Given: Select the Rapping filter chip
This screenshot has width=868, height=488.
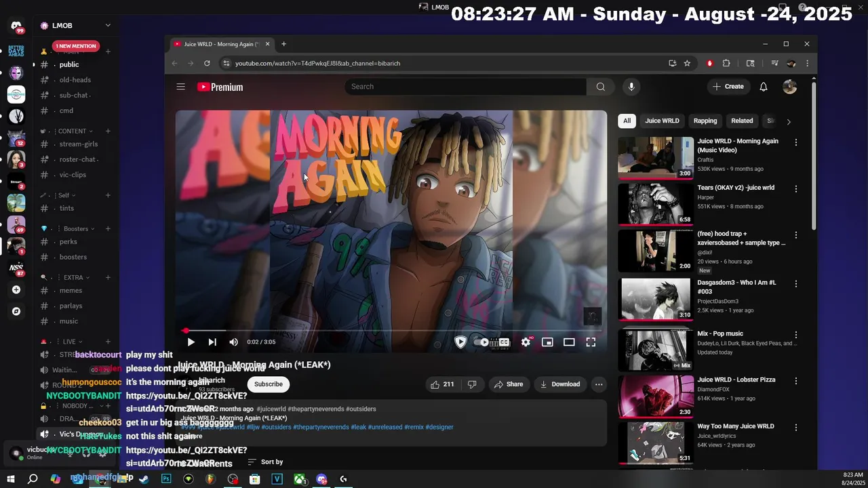Looking at the screenshot, I should (x=705, y=121).
